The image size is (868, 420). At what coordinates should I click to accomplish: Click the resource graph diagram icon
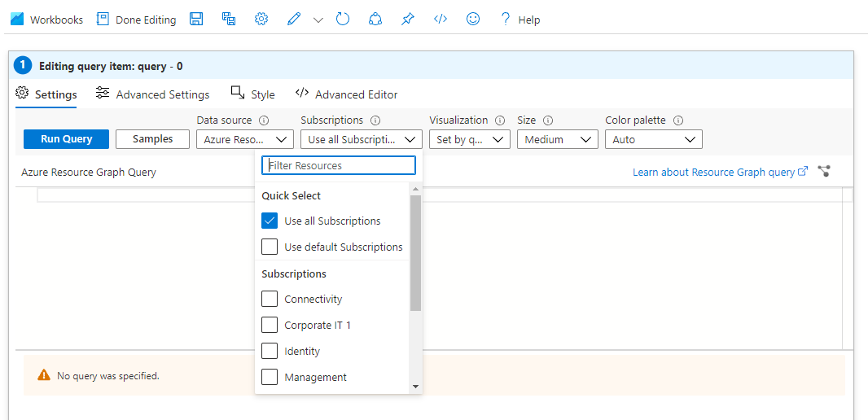825,172
